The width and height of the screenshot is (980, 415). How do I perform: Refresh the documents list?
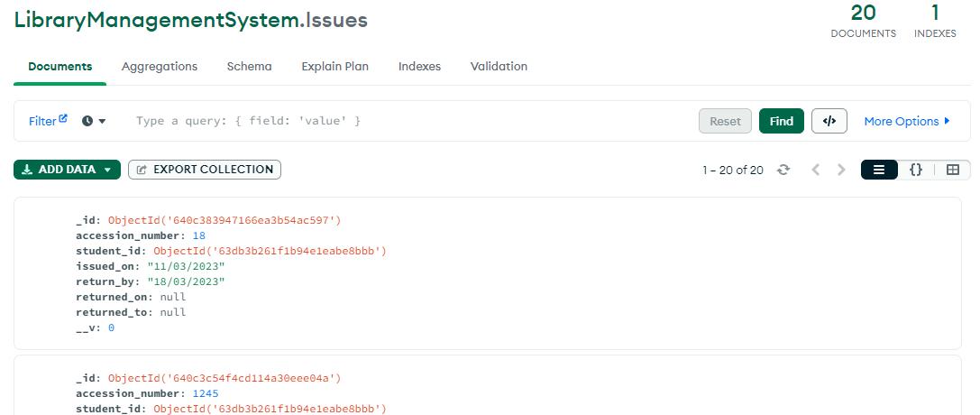783,170
